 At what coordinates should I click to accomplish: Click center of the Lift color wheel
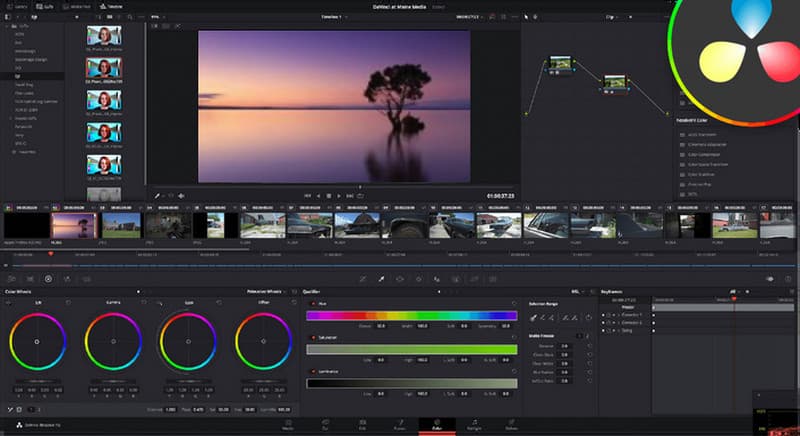(37, 341)
